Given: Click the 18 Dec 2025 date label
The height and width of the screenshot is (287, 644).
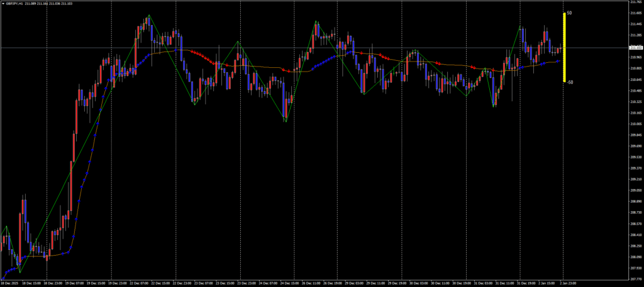Looking at the screenshot, I should [10, 284].
